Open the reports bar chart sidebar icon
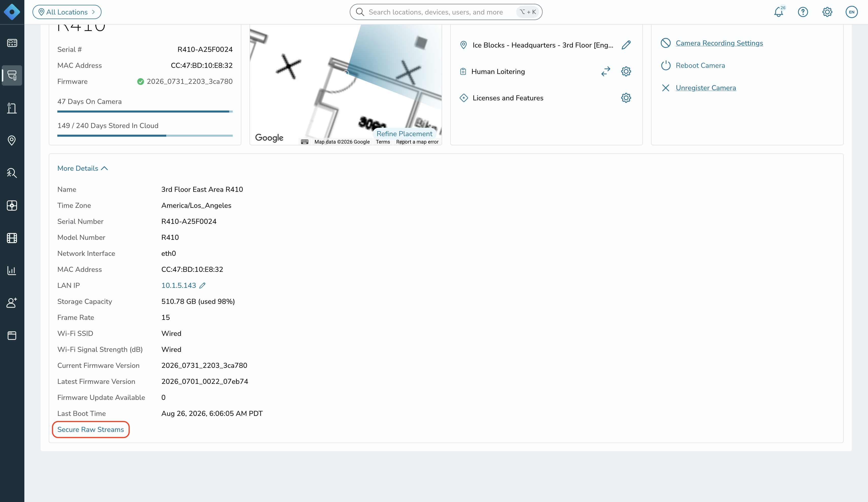The height and width of the screenshot is (502, 868). tap(12, 271)
